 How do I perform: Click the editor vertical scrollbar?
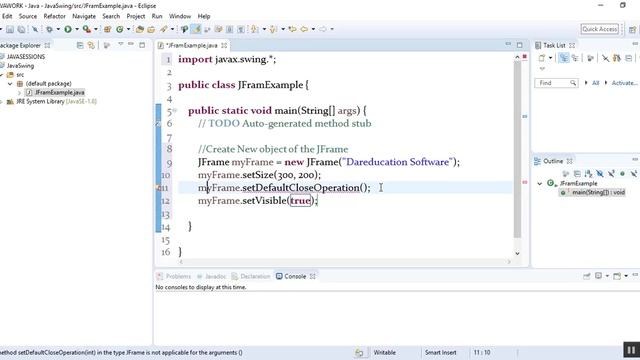coord(517,149)
